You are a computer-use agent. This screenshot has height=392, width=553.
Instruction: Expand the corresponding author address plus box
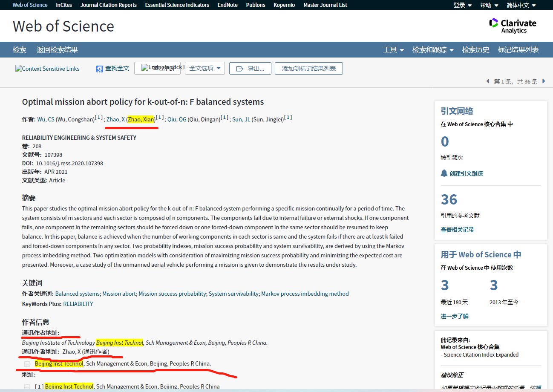coord(27,364)
